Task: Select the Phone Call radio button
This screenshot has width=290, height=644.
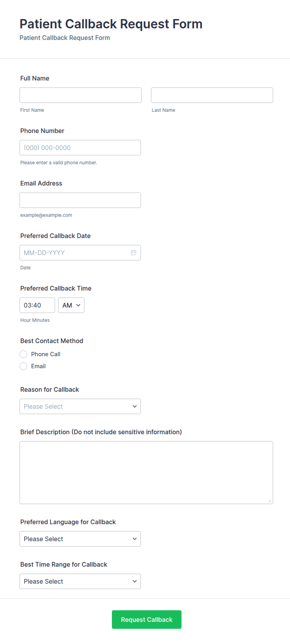Action: pyautogui.click(x=23, y=354)
